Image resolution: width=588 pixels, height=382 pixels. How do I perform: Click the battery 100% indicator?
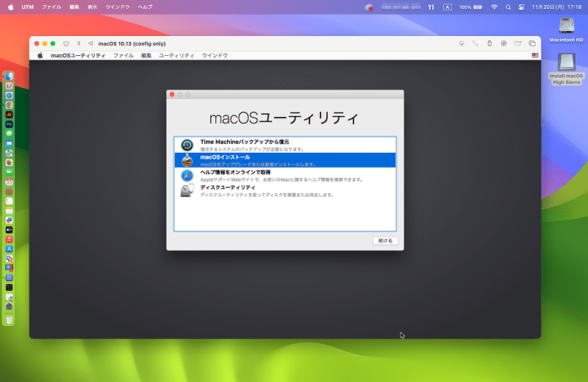(471, 7)
